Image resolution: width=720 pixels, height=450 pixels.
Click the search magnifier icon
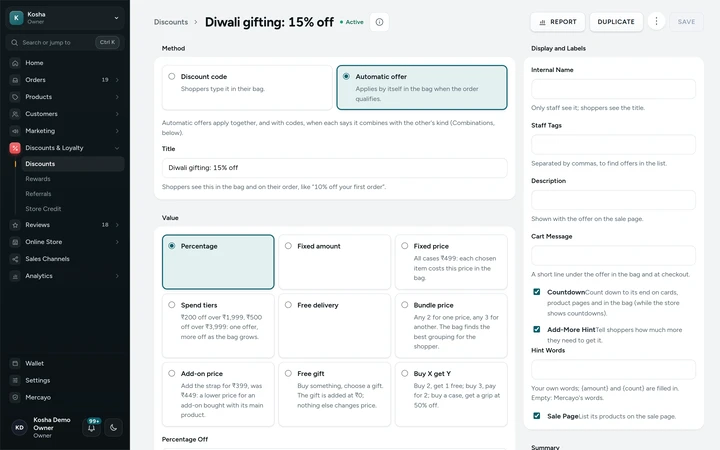(x=15, y=42)
